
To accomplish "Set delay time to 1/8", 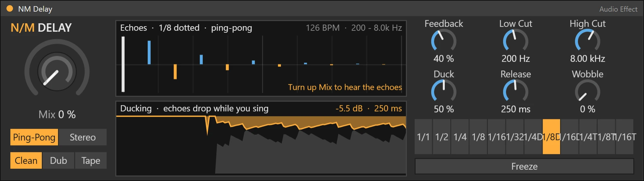I will point(478,137).
